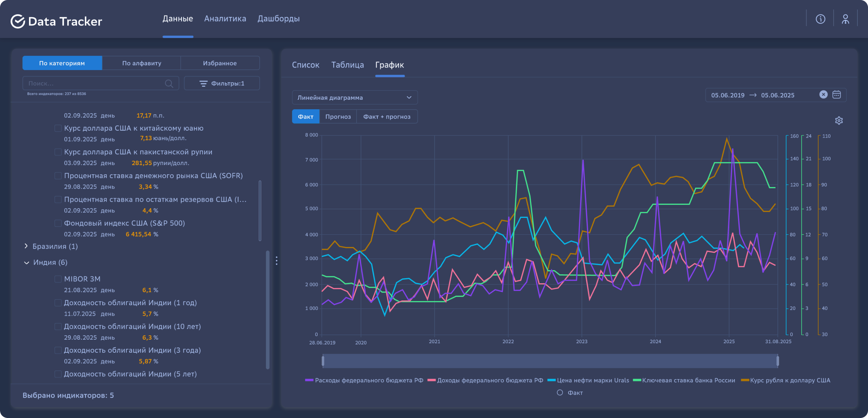
Task: Clear the date range with X icon
Action: pyautogui.click(x=823, y=95)
